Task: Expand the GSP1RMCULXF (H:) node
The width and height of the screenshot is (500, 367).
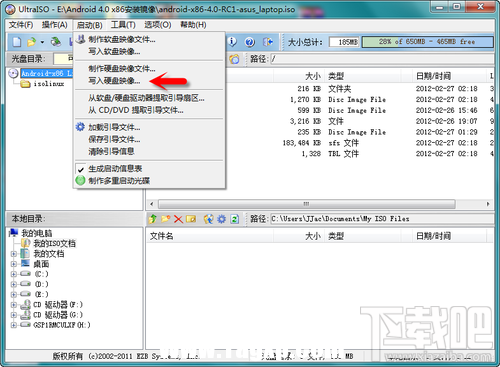Action: pyautogui.click(x=14, y=325)
